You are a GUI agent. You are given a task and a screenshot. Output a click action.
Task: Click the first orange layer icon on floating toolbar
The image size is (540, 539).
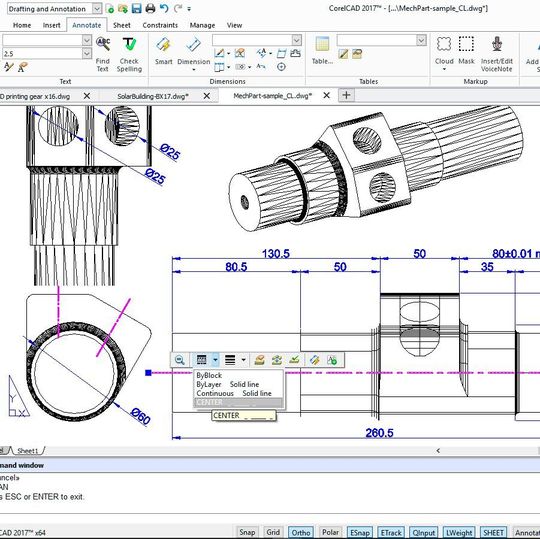click(x=259, y=360)
